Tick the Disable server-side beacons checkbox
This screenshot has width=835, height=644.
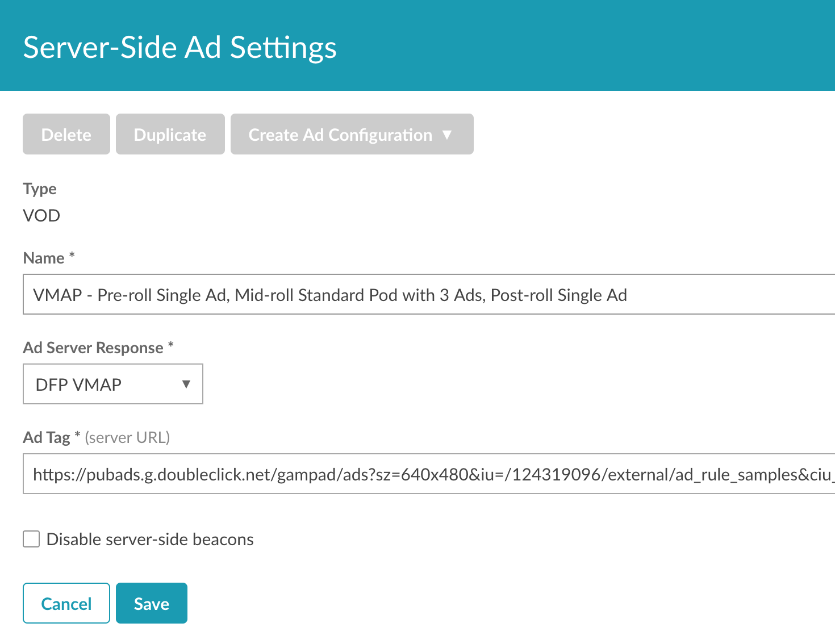(x=31, y=539)
